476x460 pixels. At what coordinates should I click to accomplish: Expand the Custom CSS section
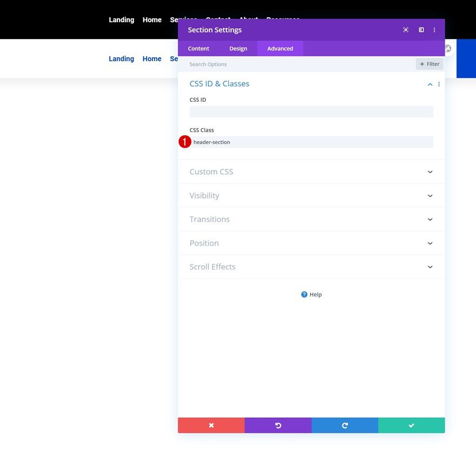311,172
